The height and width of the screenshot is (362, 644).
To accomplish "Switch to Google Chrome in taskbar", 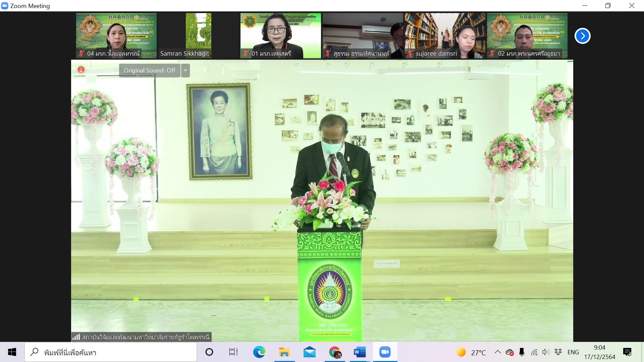I will (x=335, y=352).
